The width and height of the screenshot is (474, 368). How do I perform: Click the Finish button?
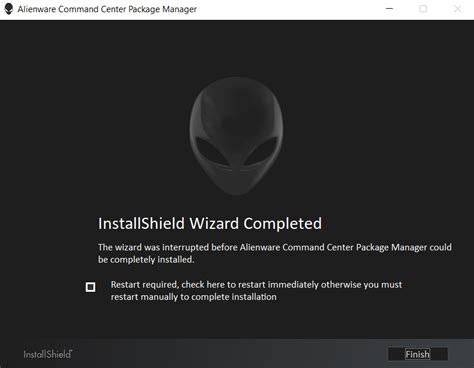tap(418, 354)
